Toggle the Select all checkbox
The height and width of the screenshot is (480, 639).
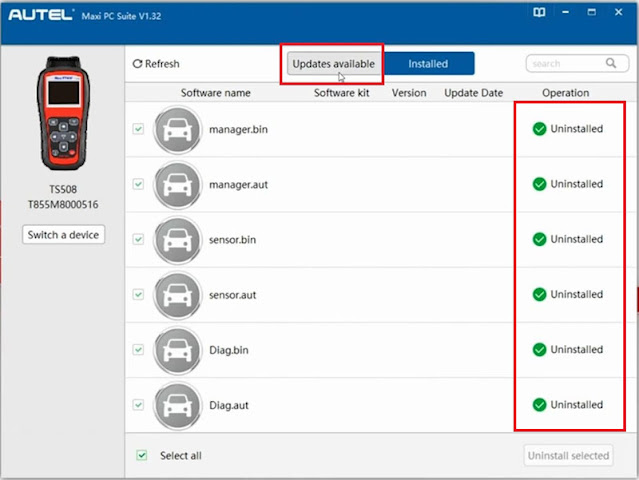(142, 455)
